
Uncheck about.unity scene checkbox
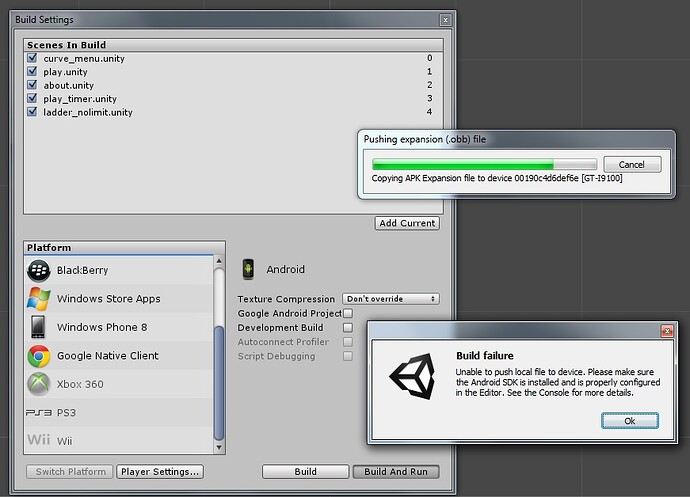pos(32,85)
